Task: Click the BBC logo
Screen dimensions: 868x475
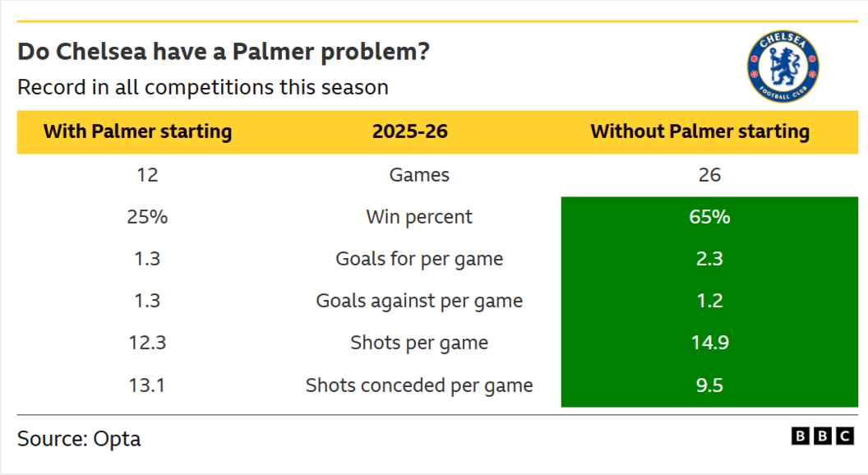Action: [822, 437]
